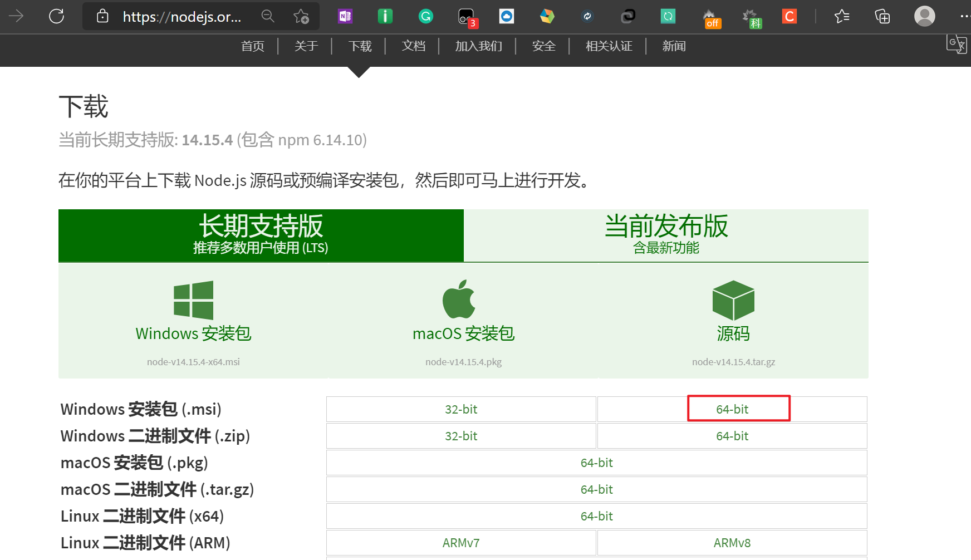Click the zoom magnifier icon in address bar
Screen dimensions: 971x560
click(x=268, y=16)
